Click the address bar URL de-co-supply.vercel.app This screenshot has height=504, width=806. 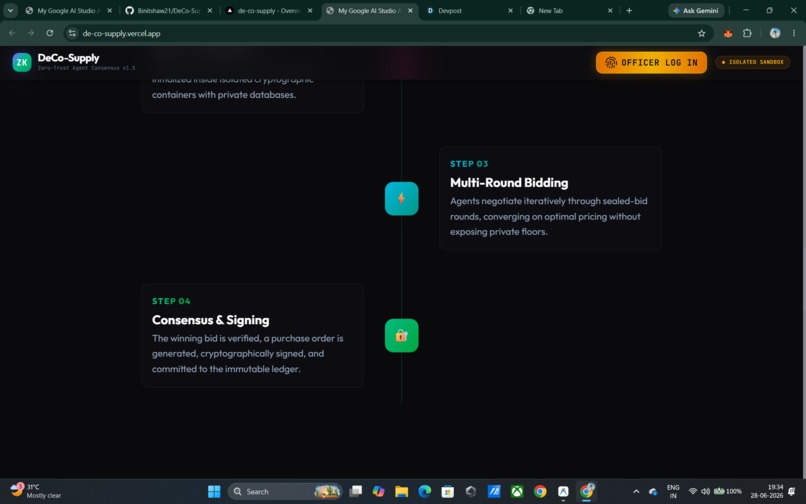pos(121,33)
